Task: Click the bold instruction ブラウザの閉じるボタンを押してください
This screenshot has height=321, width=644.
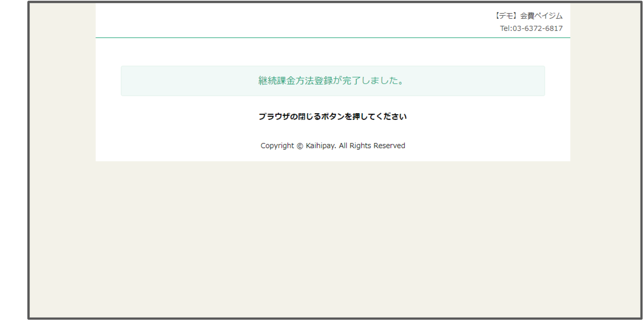Action: pyautogui.click(x=332, y=116)
